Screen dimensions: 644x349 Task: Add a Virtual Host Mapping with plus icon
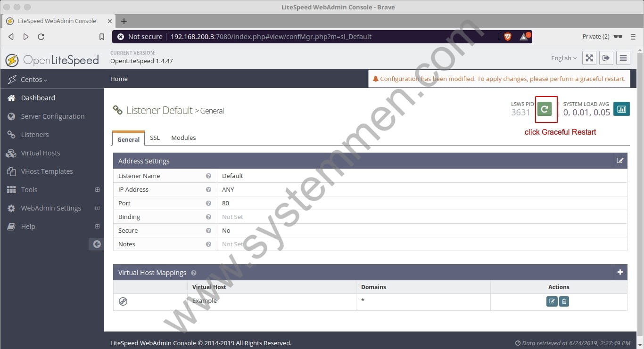(x=620, y=272)
